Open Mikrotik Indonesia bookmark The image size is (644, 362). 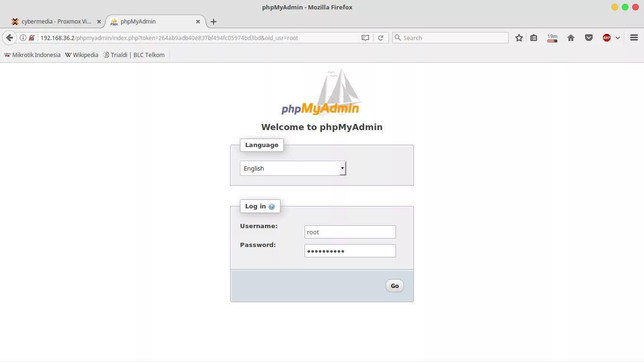click(33, 55)
